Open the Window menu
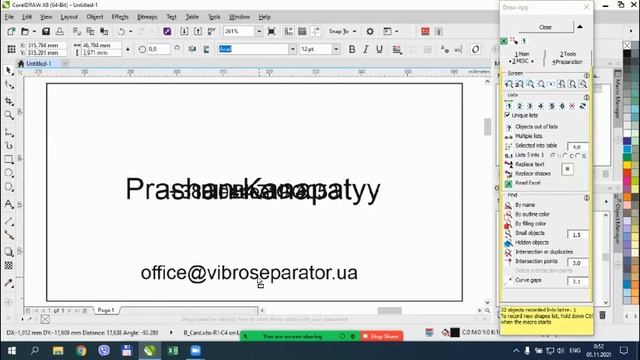This screenshot has width=640, height=360. (x=239, y=17)
